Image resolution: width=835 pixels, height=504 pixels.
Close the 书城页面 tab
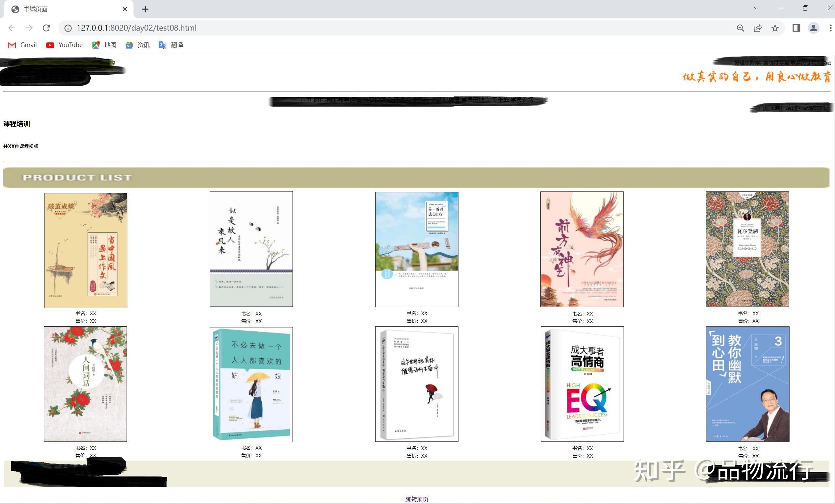(x=125, y=9)
